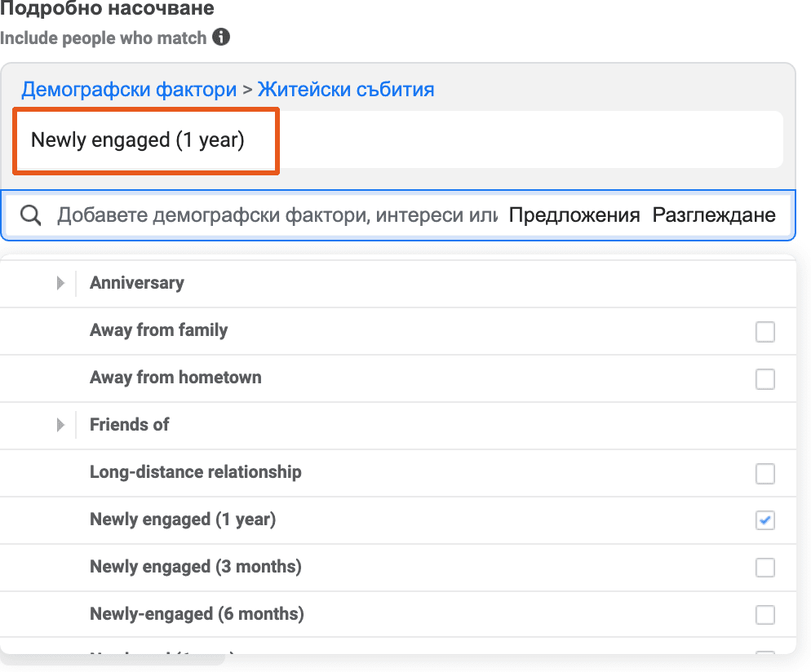Image resolution: width=811 pixels, height=672 pixels.
Task: Select the Anniversary list row label
Action: pyautogui.click(x=136, y=283)
